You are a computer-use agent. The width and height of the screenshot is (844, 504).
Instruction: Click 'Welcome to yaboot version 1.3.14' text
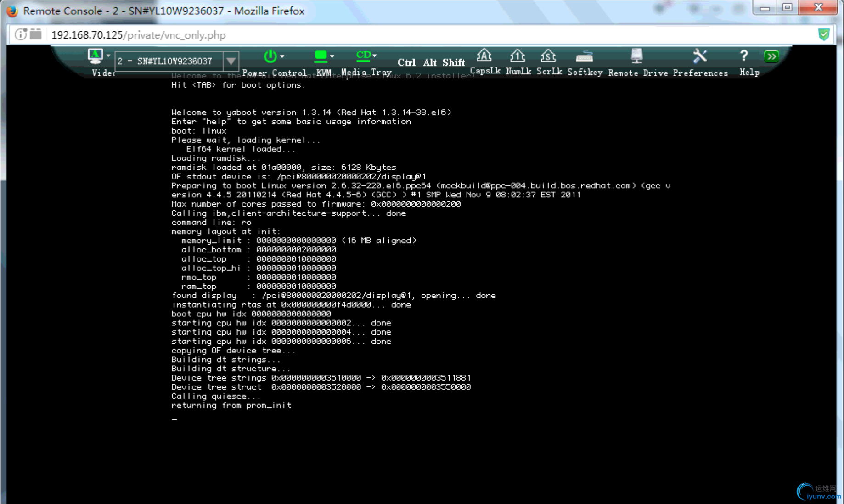click(x=251, y=112)
